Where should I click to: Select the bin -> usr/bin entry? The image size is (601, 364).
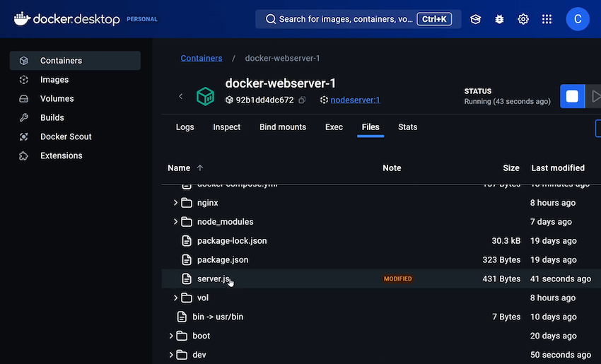(x=218, y=317)
